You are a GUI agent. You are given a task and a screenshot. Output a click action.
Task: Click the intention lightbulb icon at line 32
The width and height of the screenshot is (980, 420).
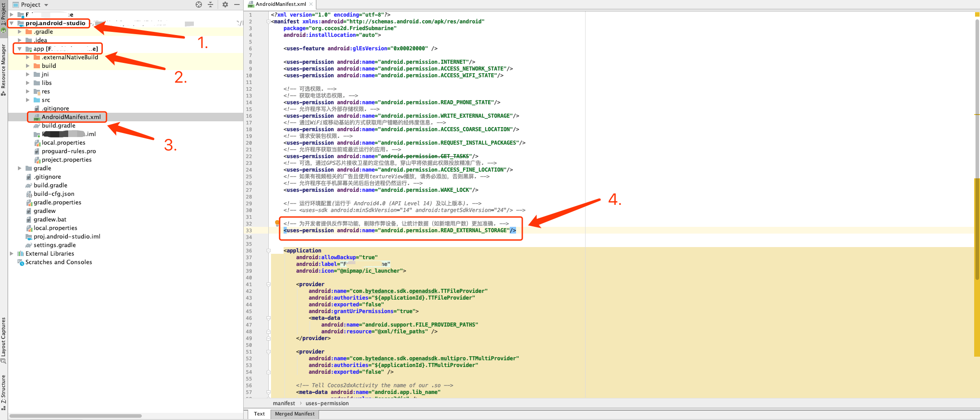click(277, 223)
